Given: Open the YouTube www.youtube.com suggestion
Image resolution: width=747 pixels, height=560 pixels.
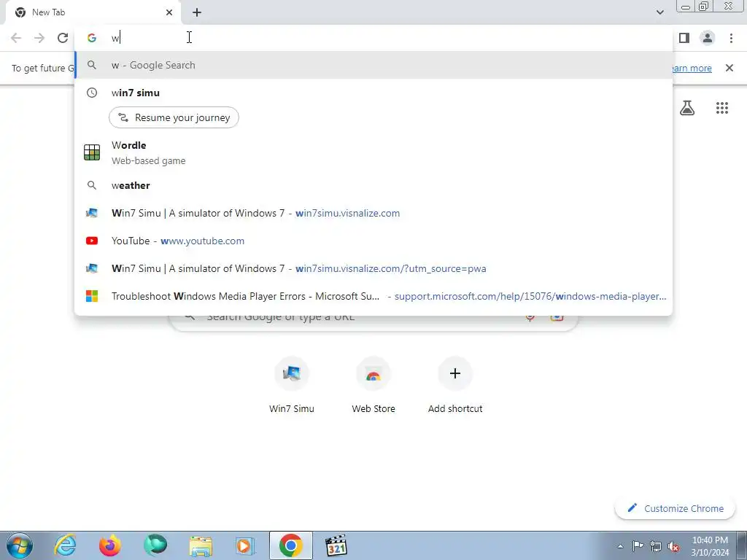Looking at the screenshot, I should [x=373, y=241].
